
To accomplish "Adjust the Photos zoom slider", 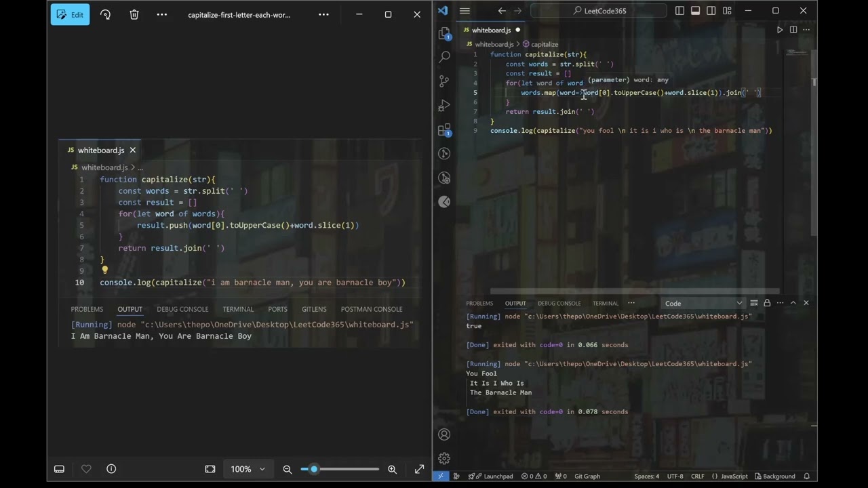I will [x=340, y=469].
